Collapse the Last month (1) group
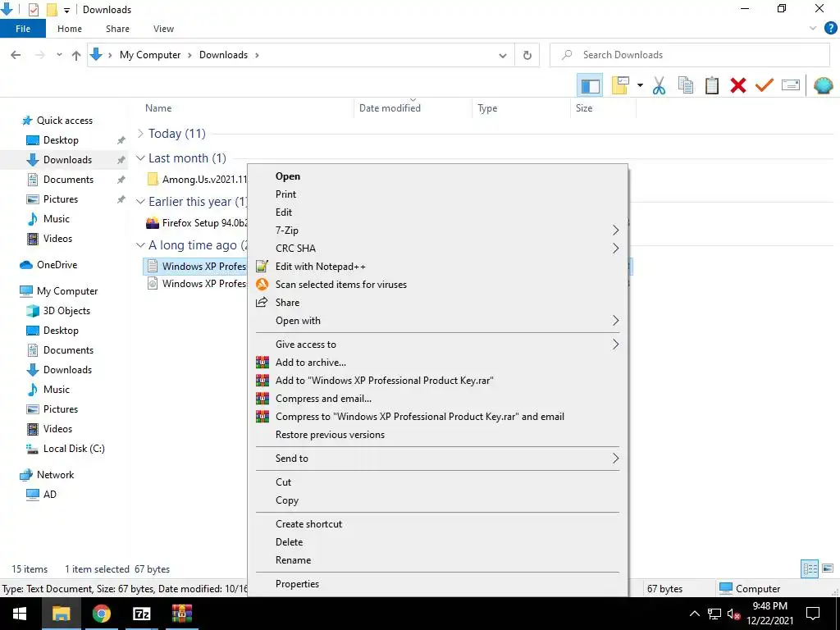Viewport: 840px width, 630px height. [x=140, y=158]
